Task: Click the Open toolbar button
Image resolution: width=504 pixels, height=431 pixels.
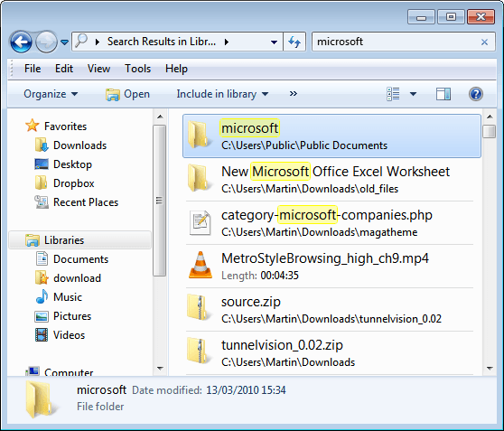Action: 127,94
